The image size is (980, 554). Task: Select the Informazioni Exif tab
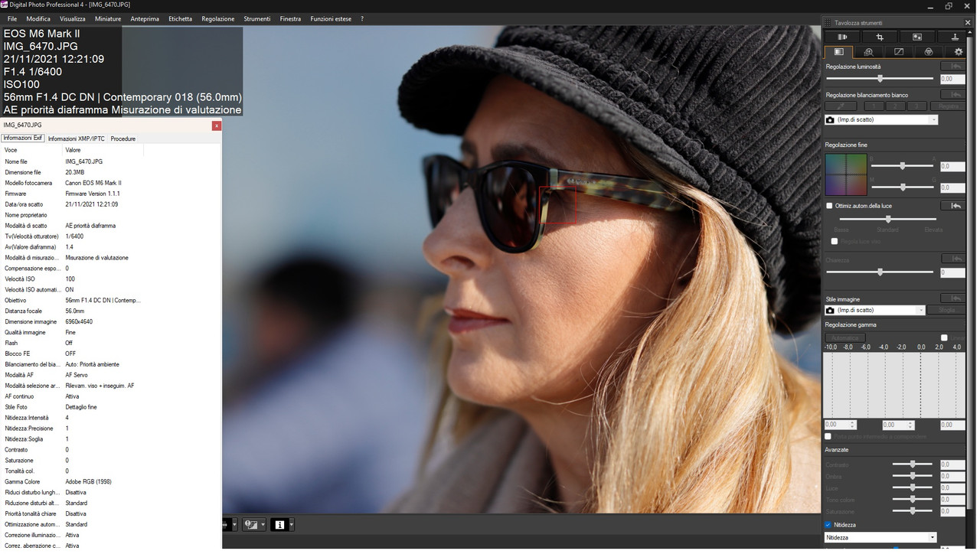click(x=23, y=138)
